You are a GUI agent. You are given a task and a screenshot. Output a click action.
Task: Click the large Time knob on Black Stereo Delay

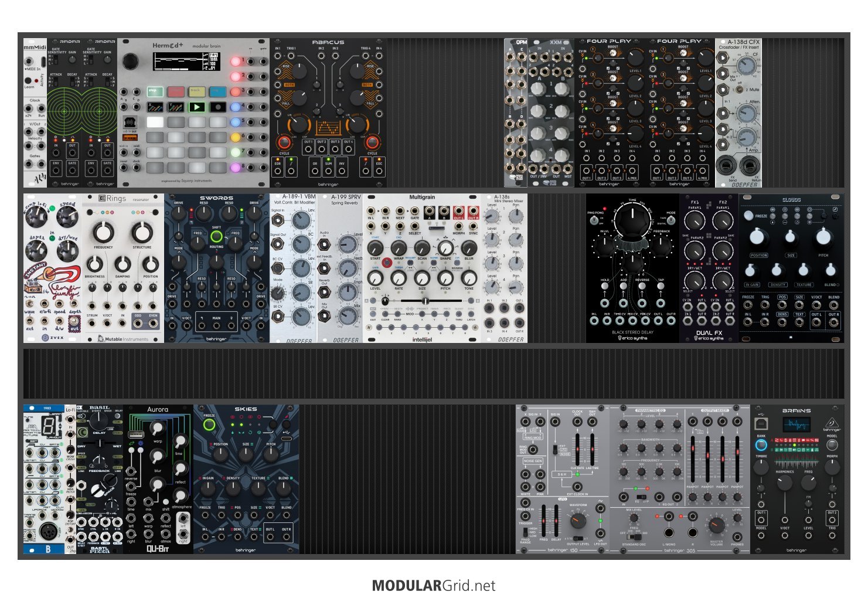632,220
